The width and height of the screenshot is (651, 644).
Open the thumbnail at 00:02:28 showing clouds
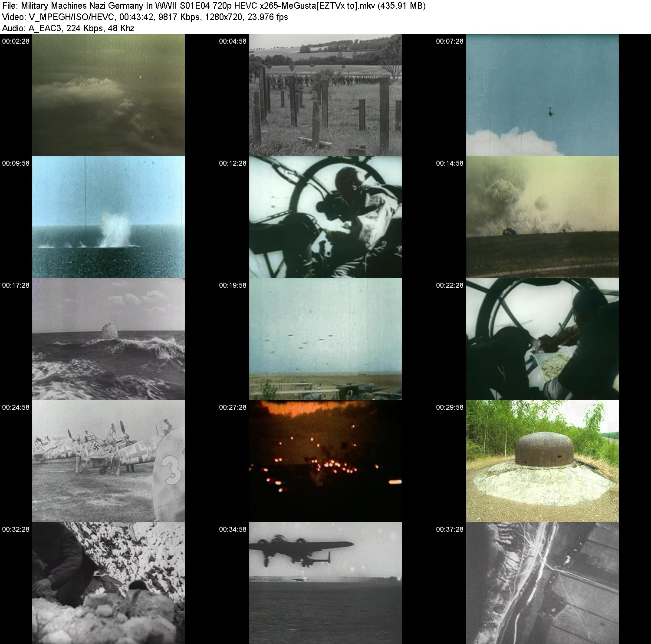click(x=108, y=95)
